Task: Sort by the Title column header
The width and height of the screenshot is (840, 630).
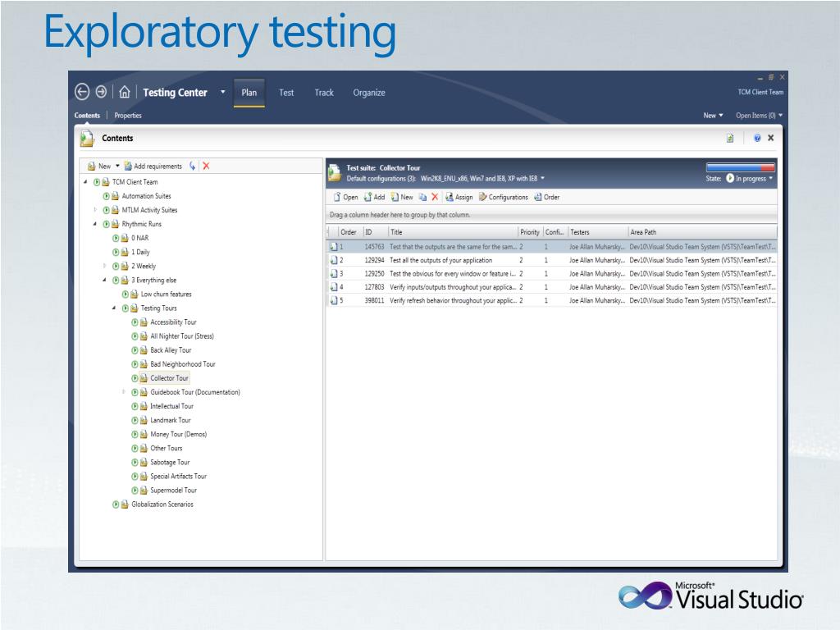Action: 453,232
